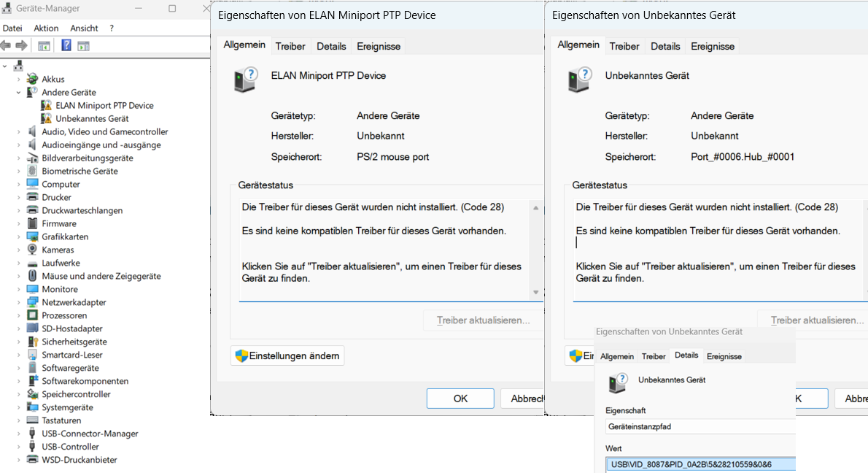This screenshot has width=868, height=473.
Task: Click the Monitore screen icon
Action: [x=33, y=289]
